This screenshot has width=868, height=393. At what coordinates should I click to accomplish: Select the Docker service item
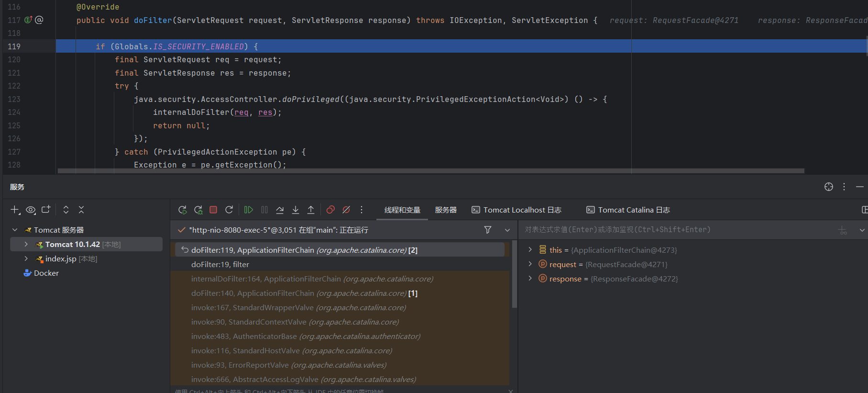coord(46,273)
